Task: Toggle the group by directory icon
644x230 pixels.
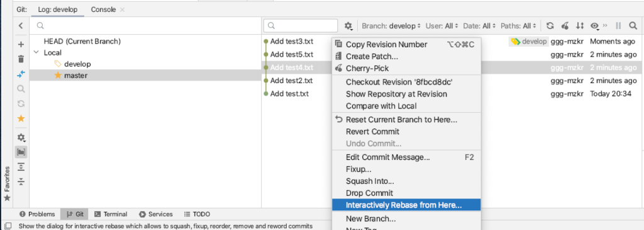Action: tap(21, 152)
